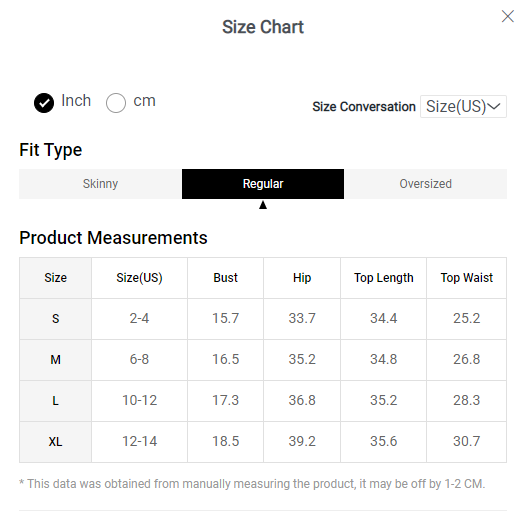
Task: Click the L size row label
Action: tap(56, 401)
